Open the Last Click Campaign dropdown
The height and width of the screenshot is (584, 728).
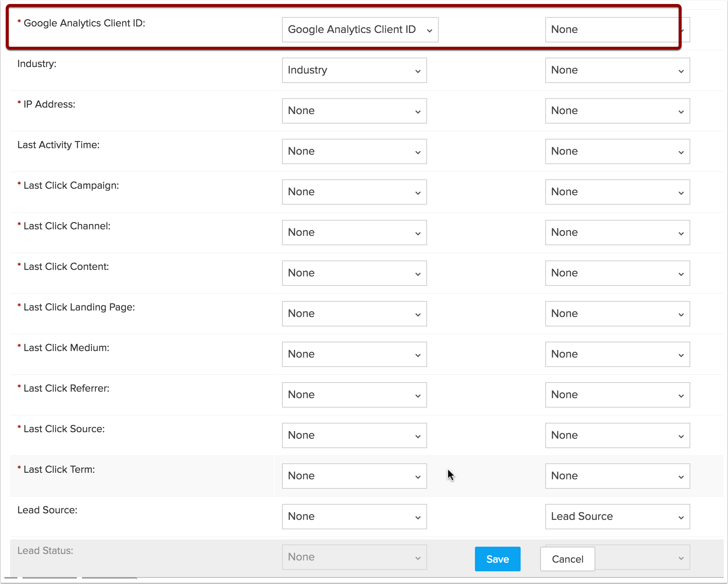(354, 192)
